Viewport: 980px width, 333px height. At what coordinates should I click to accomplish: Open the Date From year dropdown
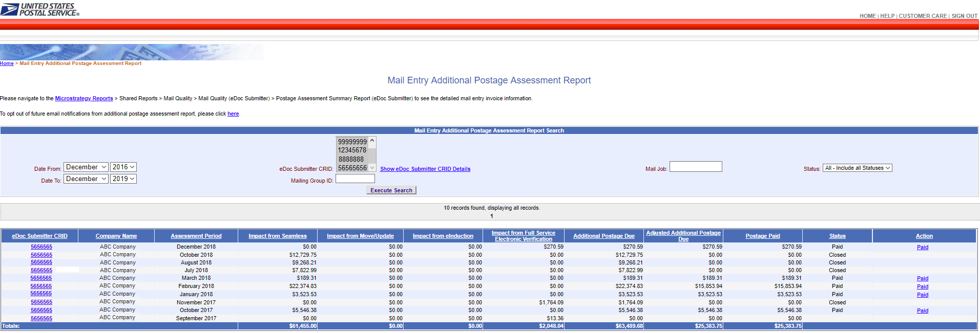click(123, 167)
